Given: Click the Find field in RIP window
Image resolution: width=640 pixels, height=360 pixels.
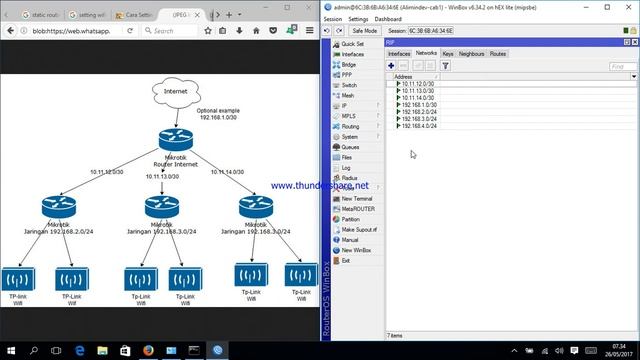Looking at the screenshot, I should (622, 66).
